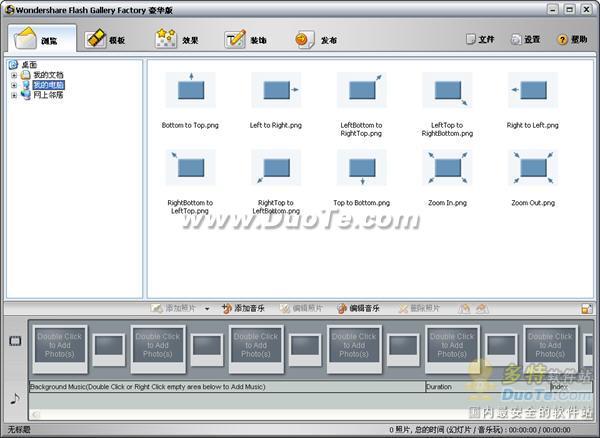
Task: Click the fourth Double Click to Add Photo(s) slot
Action: point(354,349)
